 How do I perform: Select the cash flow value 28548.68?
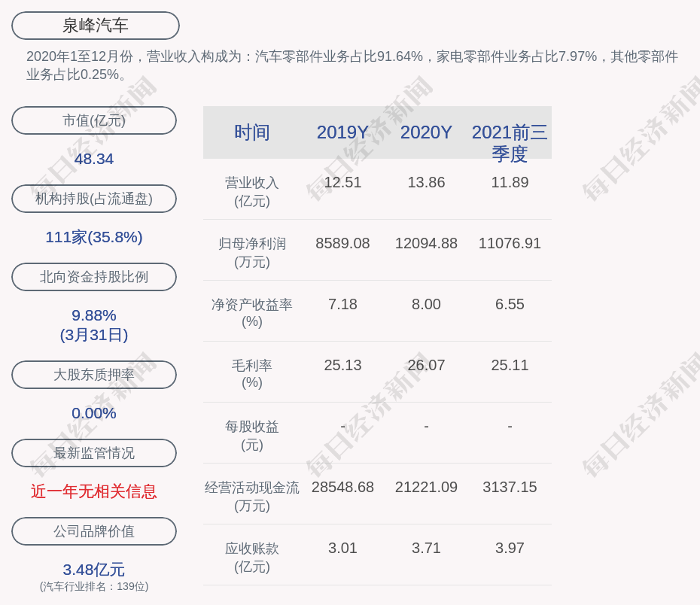(343, 487)
